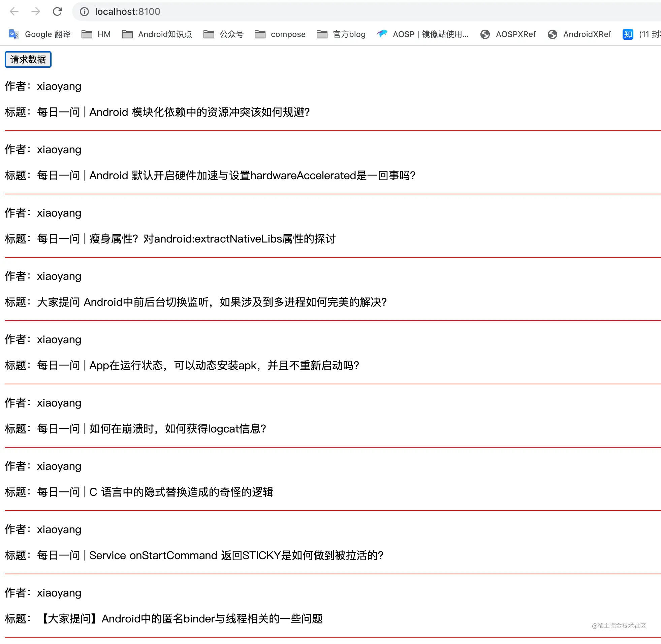
Task: Click the browser back arrow
Action: tap(14, 11)
